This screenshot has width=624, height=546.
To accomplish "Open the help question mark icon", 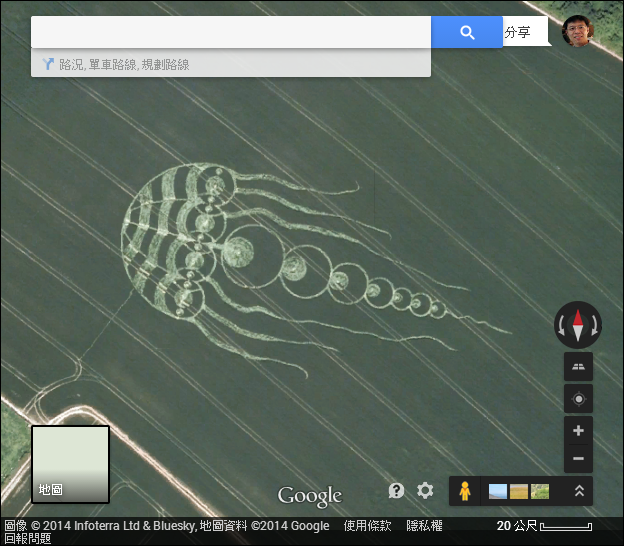I will 396,491.
